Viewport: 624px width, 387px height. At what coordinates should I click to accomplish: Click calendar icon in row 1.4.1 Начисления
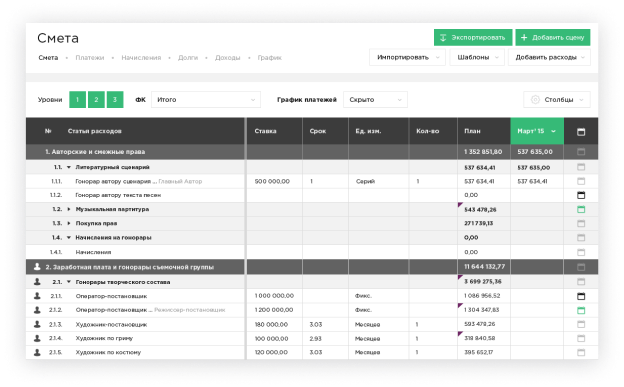coord(581,252)
